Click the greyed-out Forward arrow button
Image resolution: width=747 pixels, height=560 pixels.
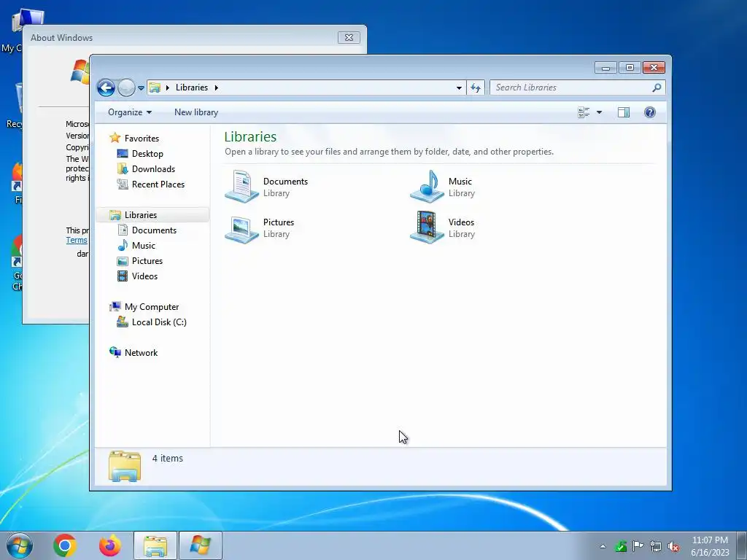(126, 87)
